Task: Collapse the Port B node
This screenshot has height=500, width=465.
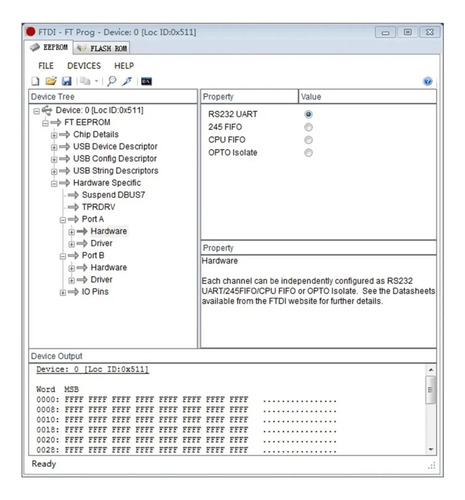Action: pyautogui.click(x=63, y=256)
